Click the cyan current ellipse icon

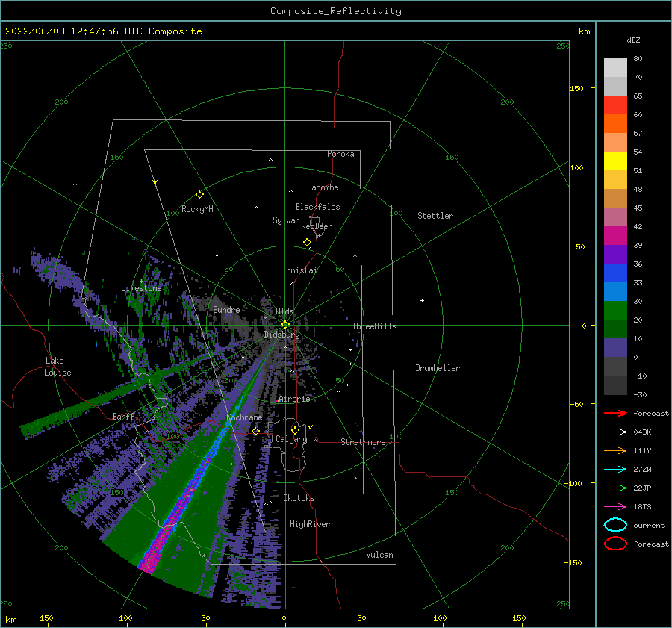click(x=615, y=525)
